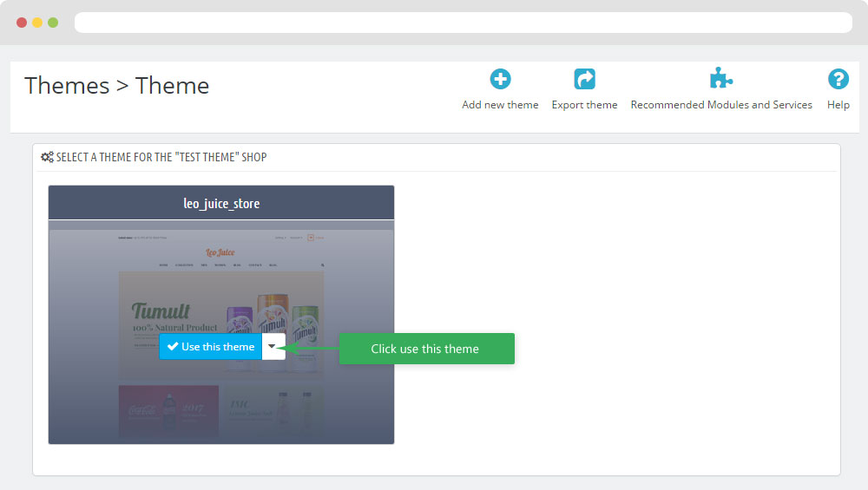Image resolution: width=868 pixels, height=490 pixels.
Task: Click the green window maximize dot
Action: pos(53,23)
